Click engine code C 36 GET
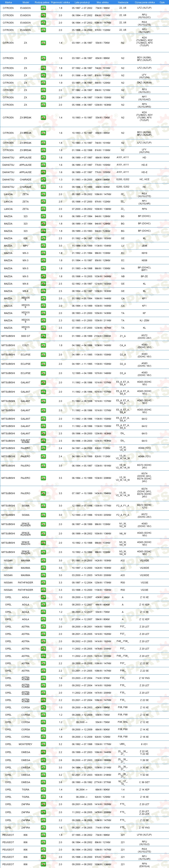The height and width of the screenshot is (868, 169). tap(144, 782)
